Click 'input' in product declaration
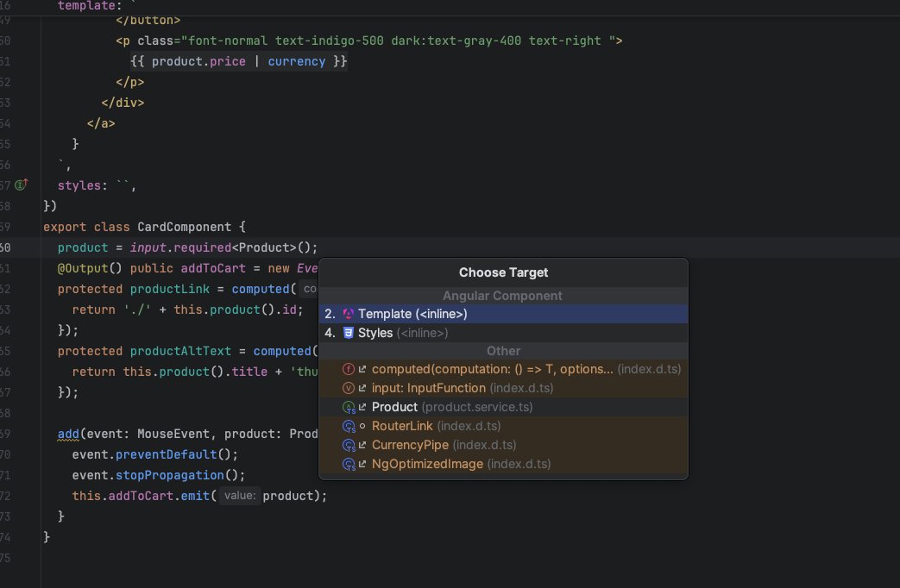Screen dimensions: 900x588 (148, 247)
